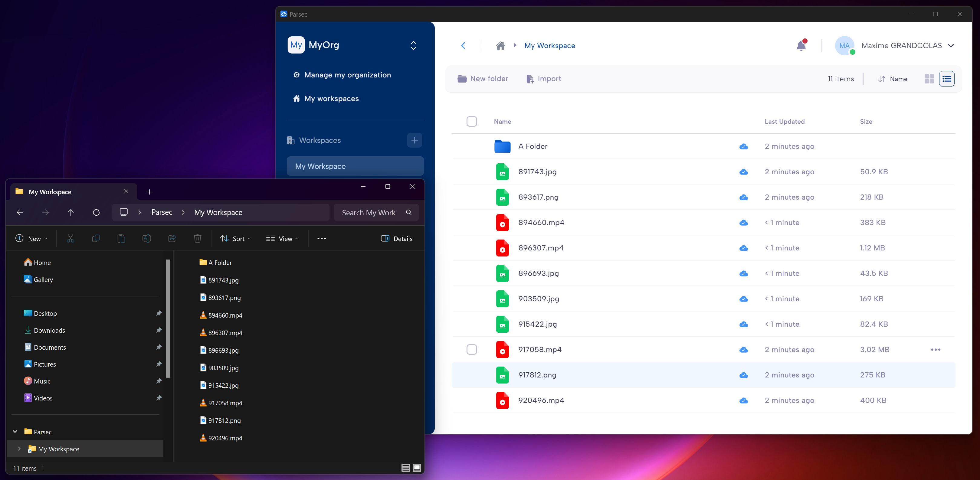This screenshot has height=480, width=980.
Task: Collapse the Parsec tree node in navigation pane
Action: click(x=15, y=432)
